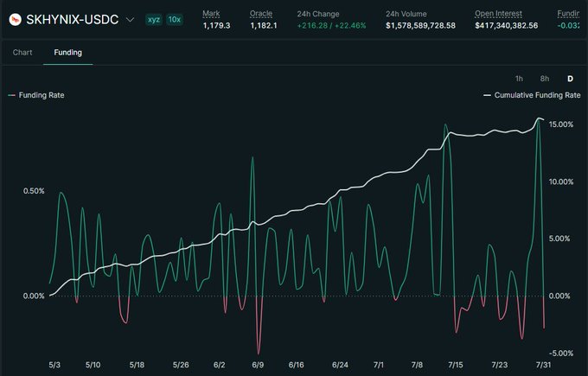Click the 7/31 date label
This screenshot has width=588, height=376.
[x=544, y=365]
